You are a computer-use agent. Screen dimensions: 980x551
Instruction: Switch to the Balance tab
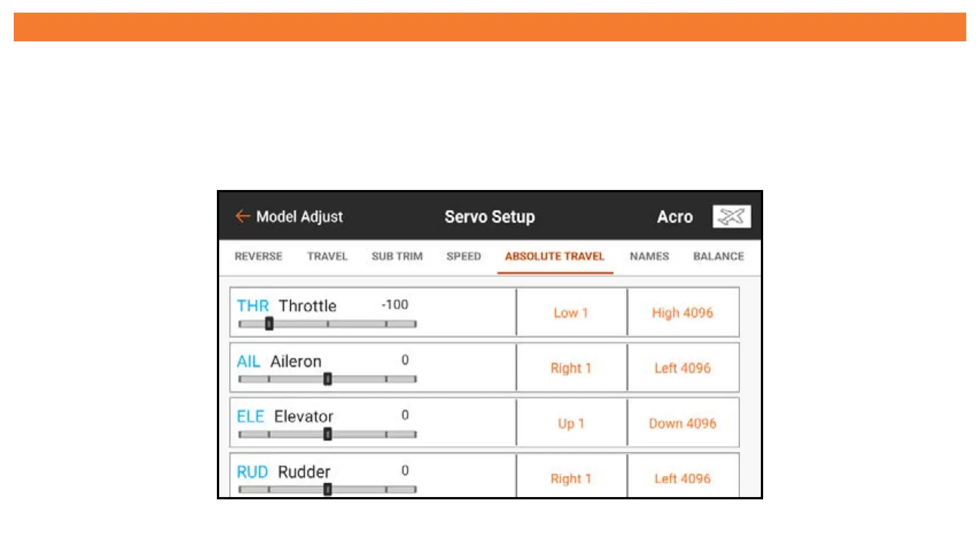coord(718,257)
